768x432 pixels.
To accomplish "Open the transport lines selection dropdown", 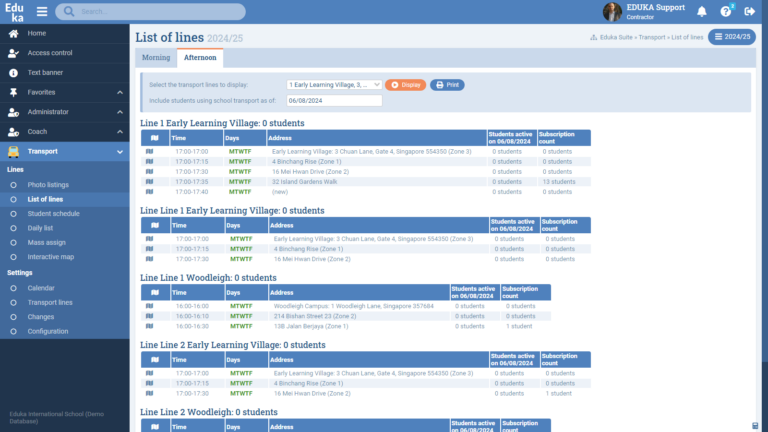I will click(x=333, y=85).
